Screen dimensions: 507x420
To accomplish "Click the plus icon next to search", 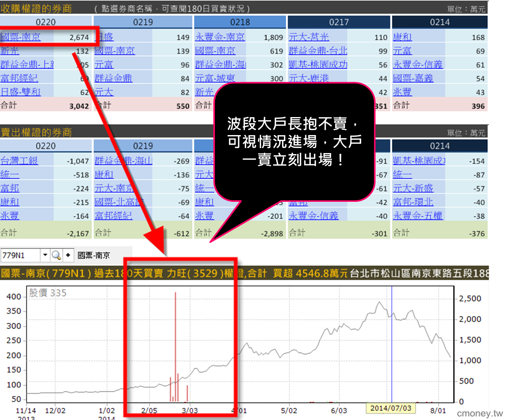I will [68, 255].
